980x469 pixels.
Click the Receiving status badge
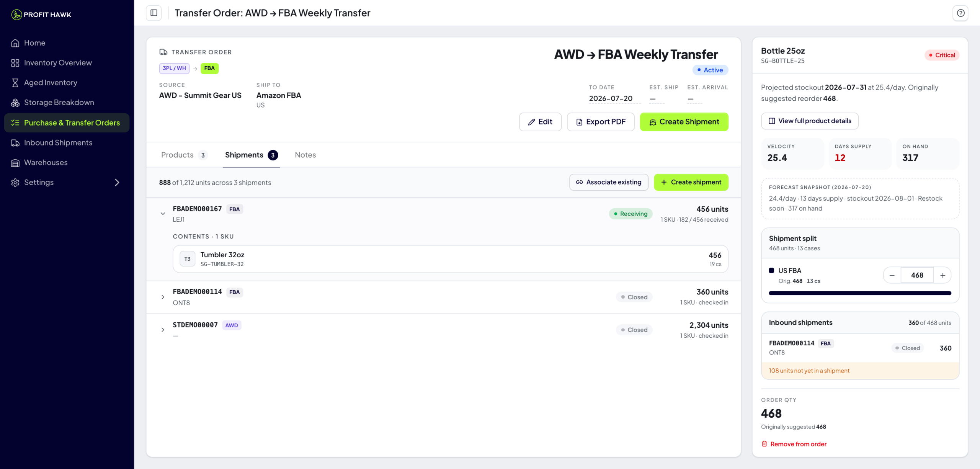pyautogui.click(x=630, y=214)
